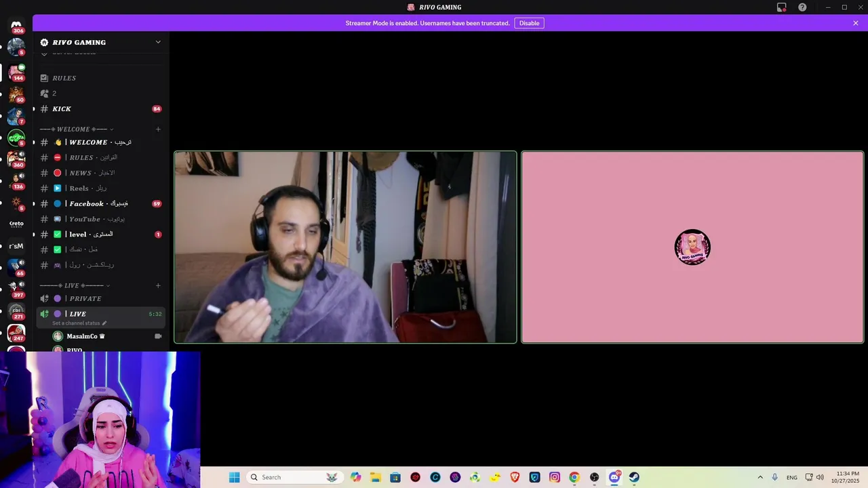
Task: Open Steam from the taskbar
Action: (634, 477)
